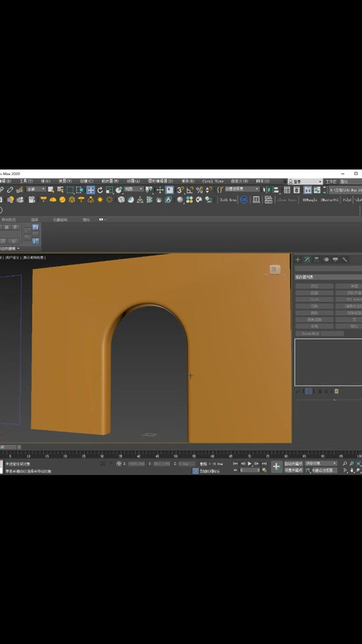
Task: Click frame 50 on the timeline
Action: tap(176, 455)
